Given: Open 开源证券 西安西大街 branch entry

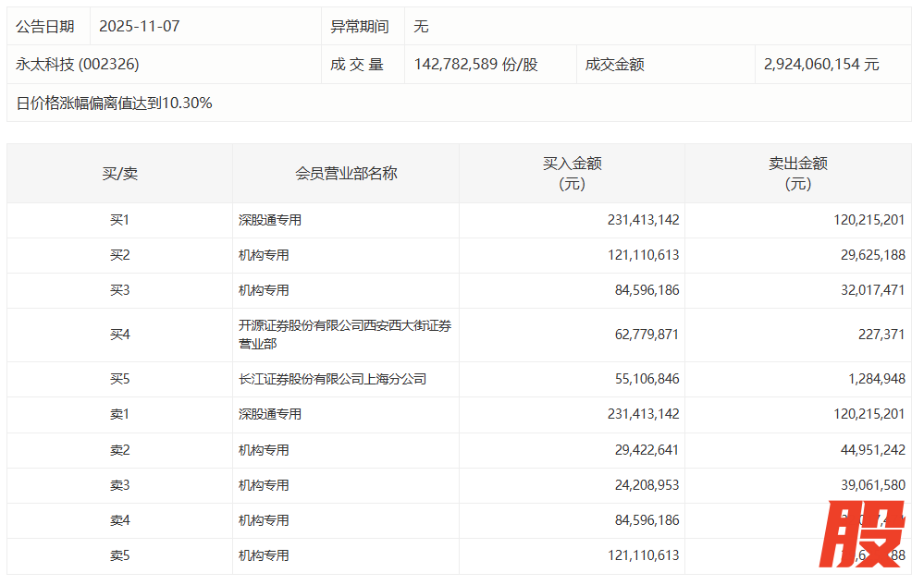Looking at the screenshot, I should click(344, 335).
